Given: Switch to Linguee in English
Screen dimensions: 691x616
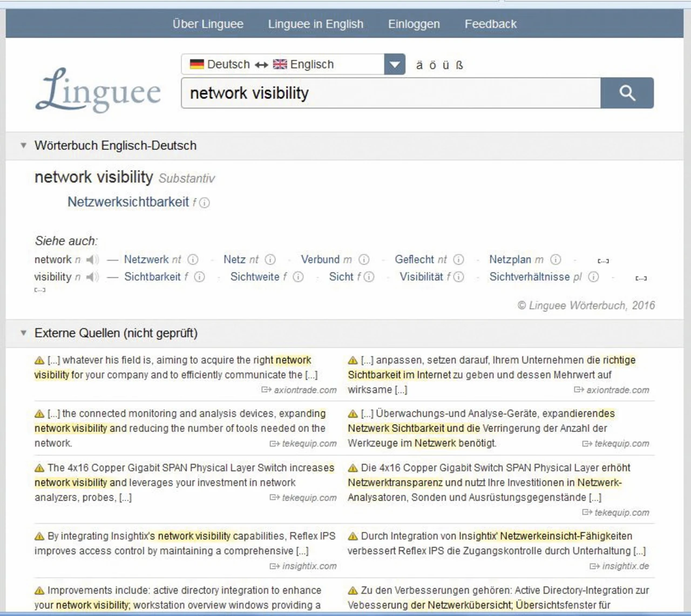Looking at the screenshot, I should (315, 24).
